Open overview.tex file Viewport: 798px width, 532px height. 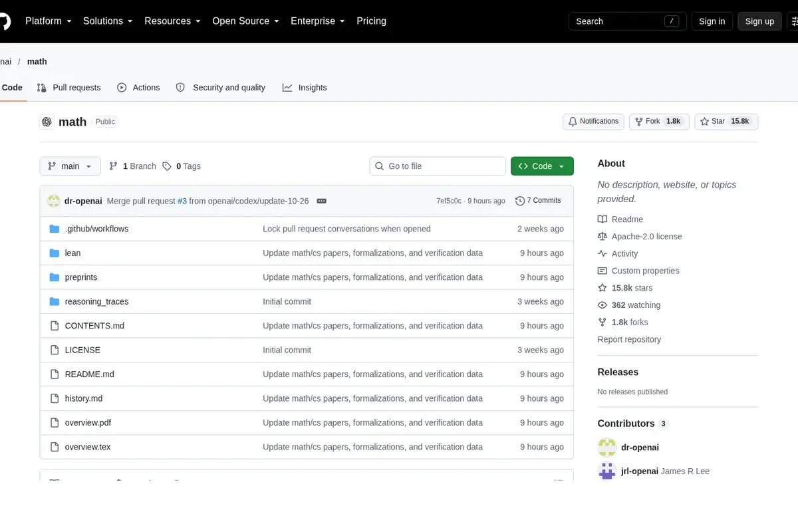click(x=88, y=448)
